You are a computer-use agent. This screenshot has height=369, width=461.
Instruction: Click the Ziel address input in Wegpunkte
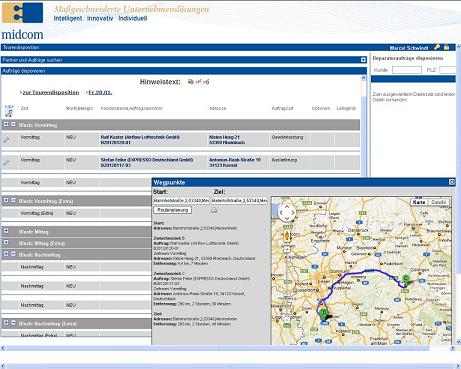(239, 200)
